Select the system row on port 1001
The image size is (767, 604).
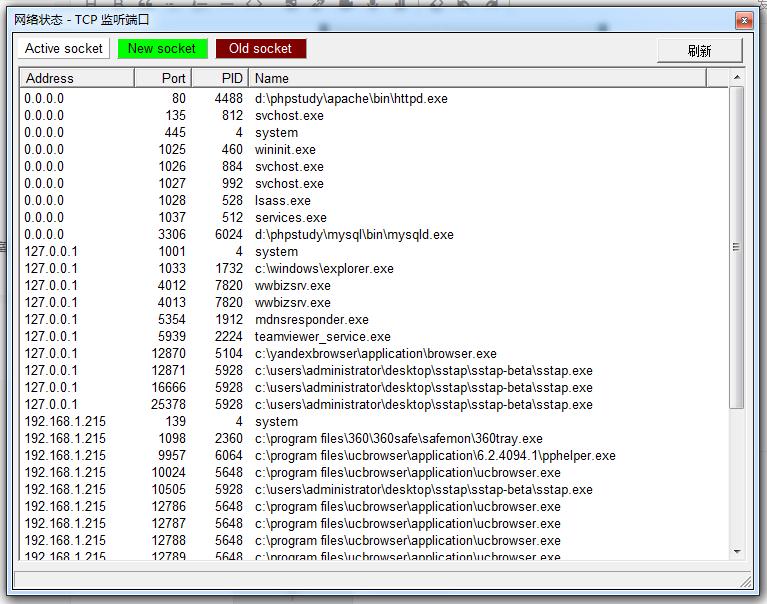(374, 251)
